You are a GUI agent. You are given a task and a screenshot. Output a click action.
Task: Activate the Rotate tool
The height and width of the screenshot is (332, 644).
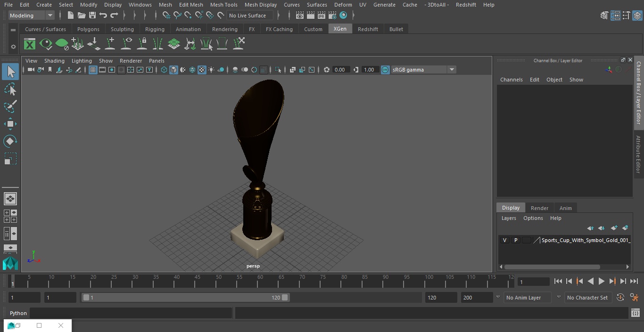point(10,141)
